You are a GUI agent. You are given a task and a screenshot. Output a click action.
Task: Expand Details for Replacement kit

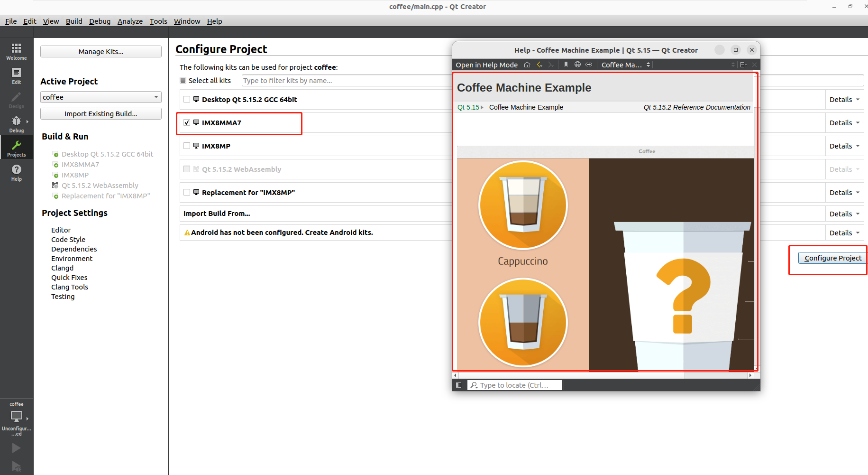(x=844, y=193)
